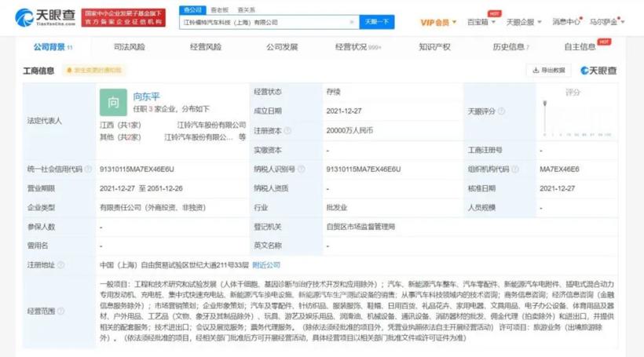The width and height of the screenshot is (644, 357).
Task: Click help icon next to 组织机构代码
Action: click(515, 169)
